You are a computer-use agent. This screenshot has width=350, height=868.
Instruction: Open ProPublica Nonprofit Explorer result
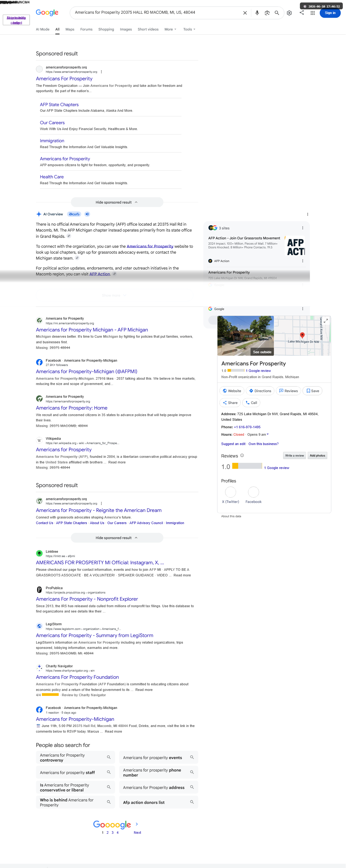(x=87, y=599)
